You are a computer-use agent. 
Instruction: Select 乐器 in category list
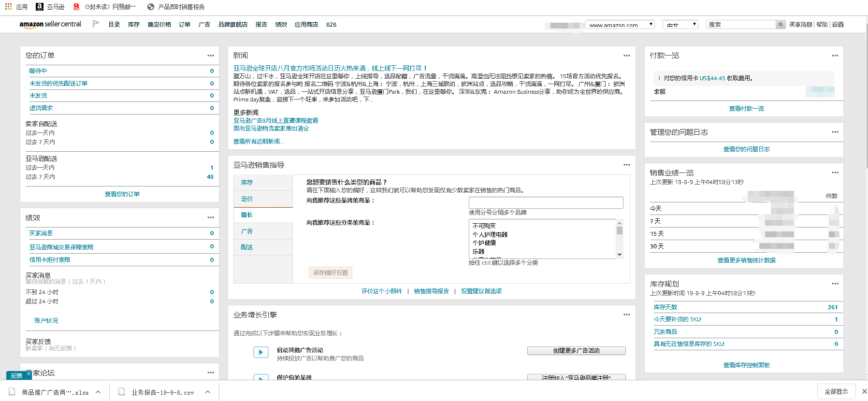[478, 252]
